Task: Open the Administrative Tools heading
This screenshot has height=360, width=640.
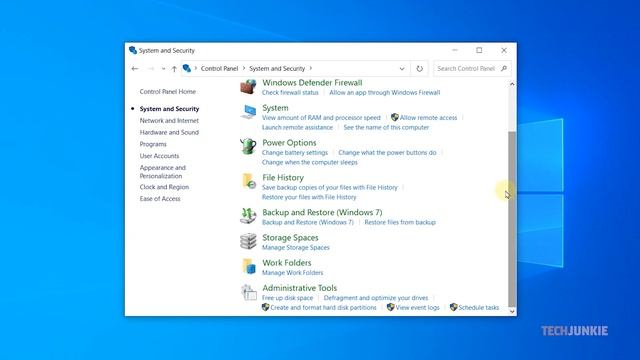Action: coord(300,288)
